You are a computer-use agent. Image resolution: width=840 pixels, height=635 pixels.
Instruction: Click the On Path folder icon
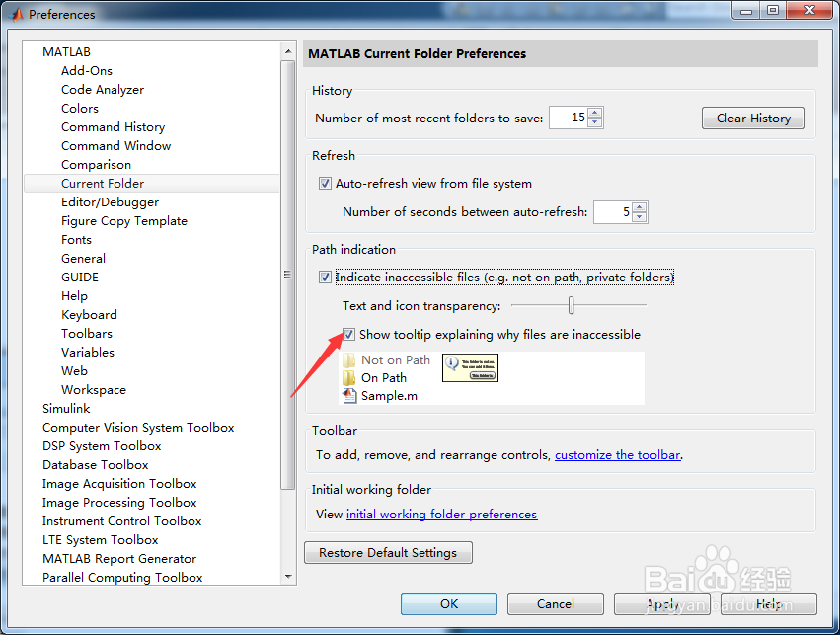(349, 378)
